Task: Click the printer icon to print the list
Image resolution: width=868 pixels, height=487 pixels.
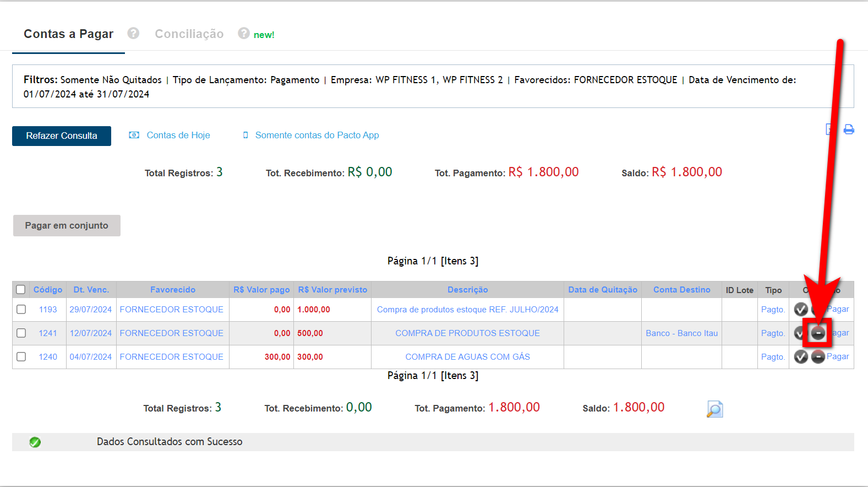Action: coord(849,129)
